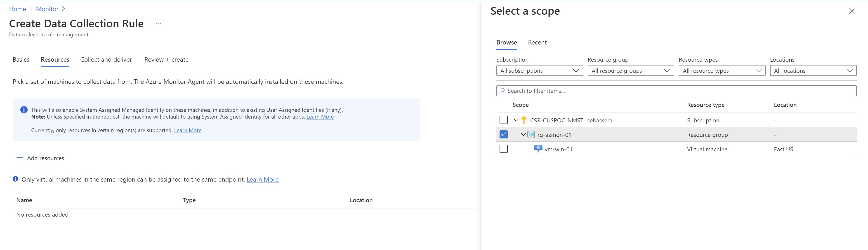Viewport: 868px width, 250px height.
Task: Open Learn More about same-region endpoints
Action: click(x=262, y=179)
